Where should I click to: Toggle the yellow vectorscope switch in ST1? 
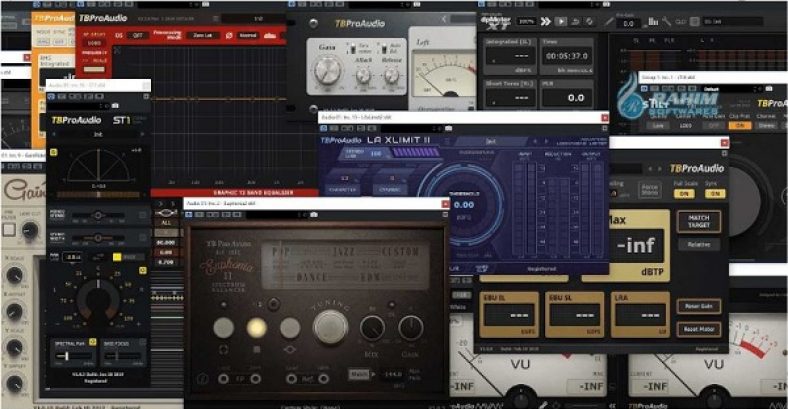pos(54,152)
